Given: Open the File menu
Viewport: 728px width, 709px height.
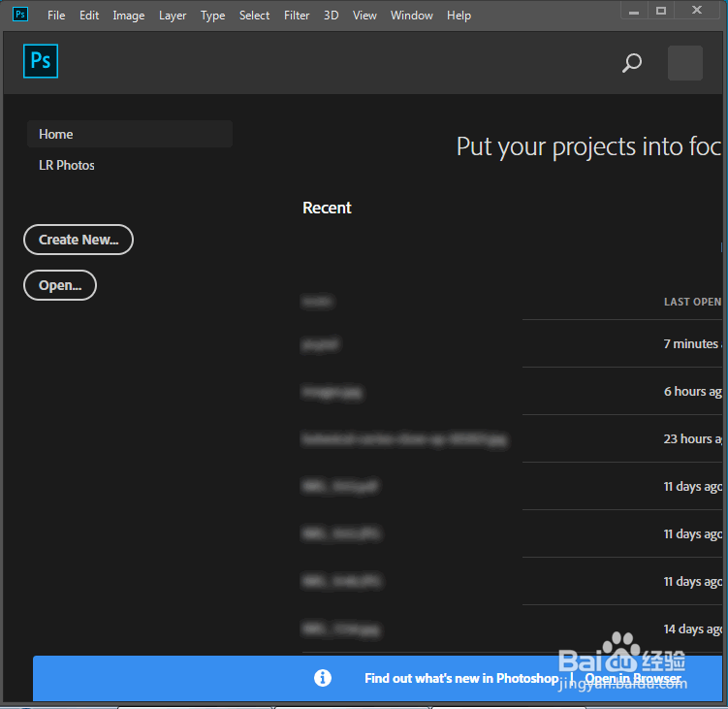Looking at the screenshot, I should [56, 16].
